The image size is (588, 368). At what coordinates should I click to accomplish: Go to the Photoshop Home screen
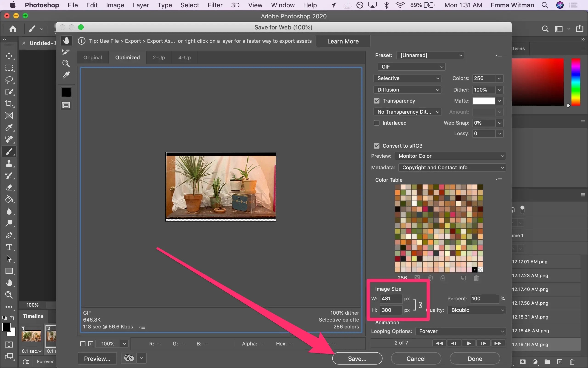pos(13,29)
